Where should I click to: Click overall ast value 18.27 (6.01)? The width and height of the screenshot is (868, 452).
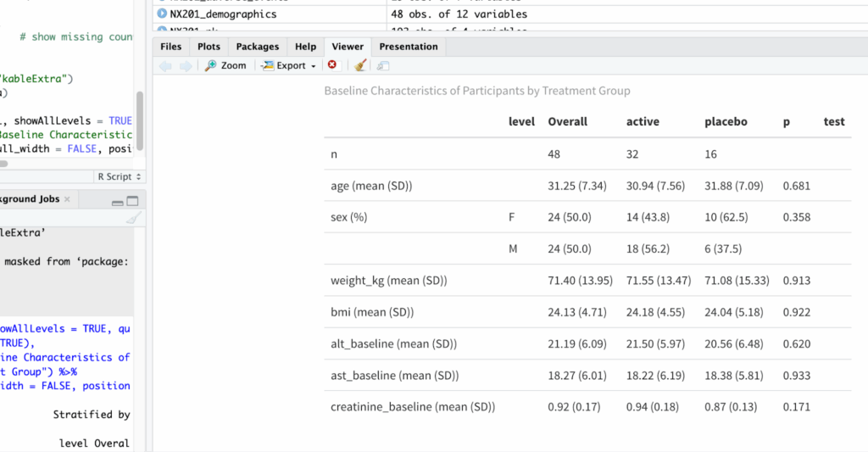(577, 376)
